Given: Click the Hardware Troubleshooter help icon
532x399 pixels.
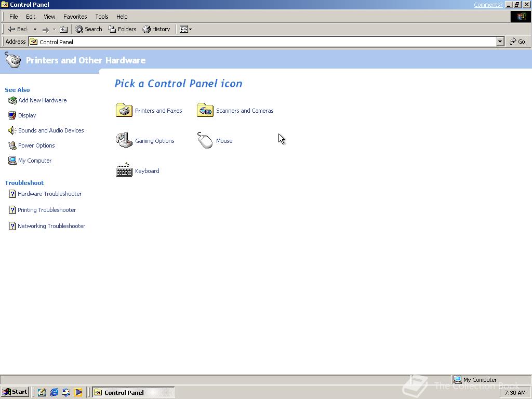Looking at the screenshot, I should (x=12, y=194).
